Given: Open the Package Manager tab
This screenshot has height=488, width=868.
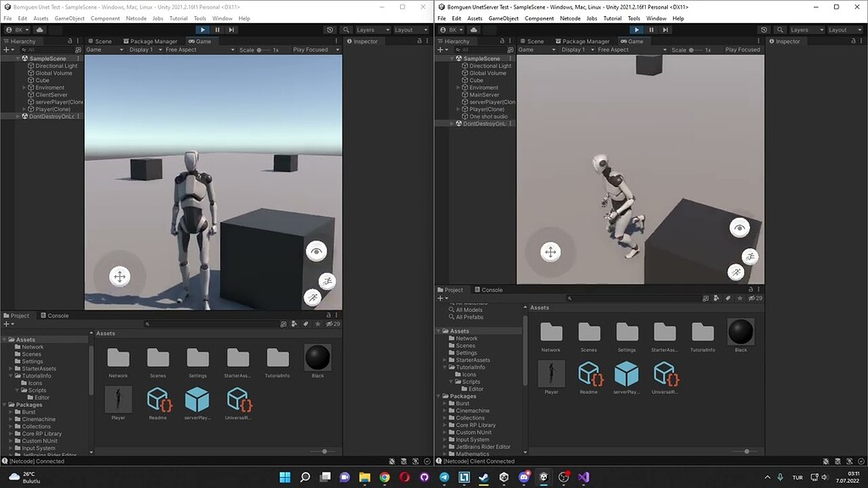Looking at the screenshot, I should point(151,40).
